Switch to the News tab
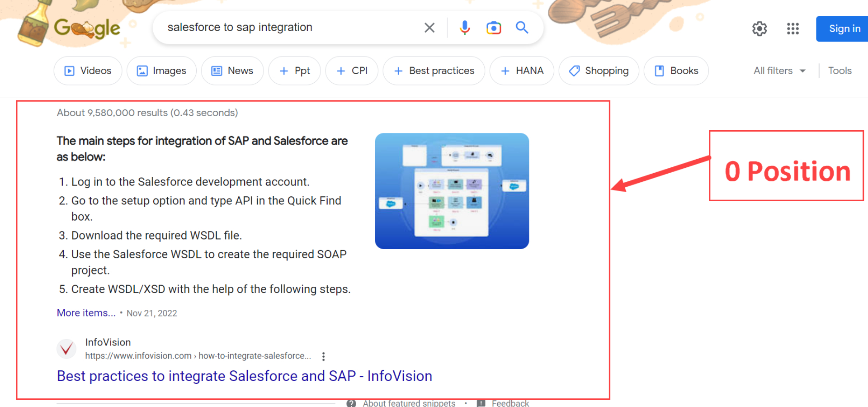Image resolution: width=868 pixels, height=407 pixels. [x=232, y=71]
